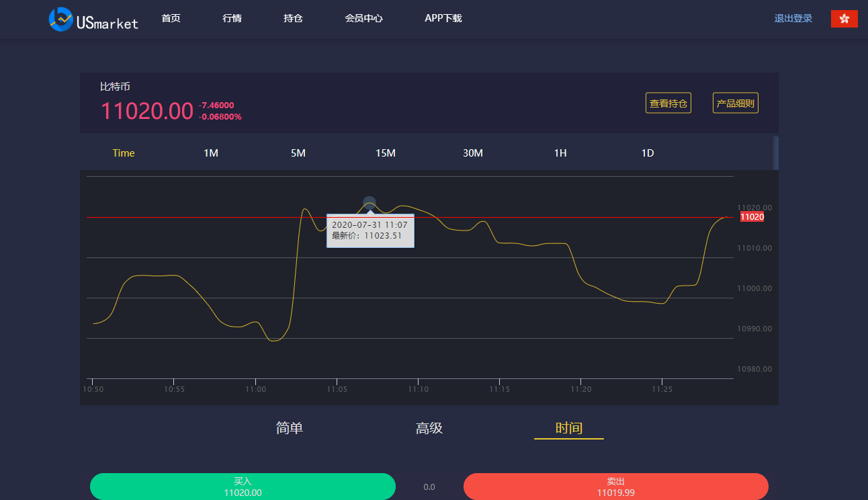Click the 比特币 product name
868x500 pixels.
(x=115, y=87)
